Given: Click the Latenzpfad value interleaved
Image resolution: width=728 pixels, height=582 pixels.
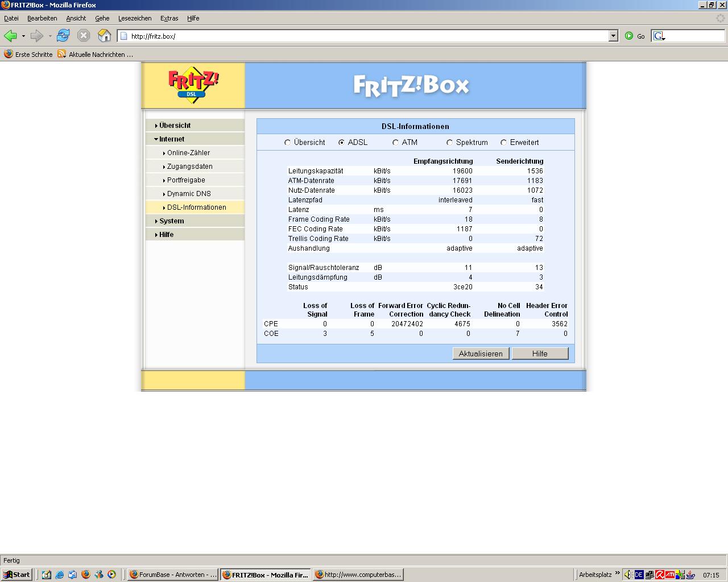Looking at the screenshot, I should pos(455,200).
